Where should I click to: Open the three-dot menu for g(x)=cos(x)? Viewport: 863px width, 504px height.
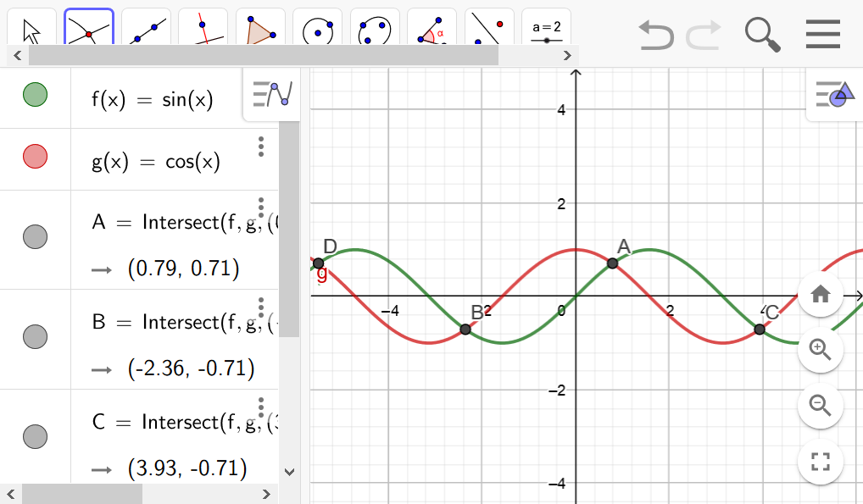click(260, 146)
